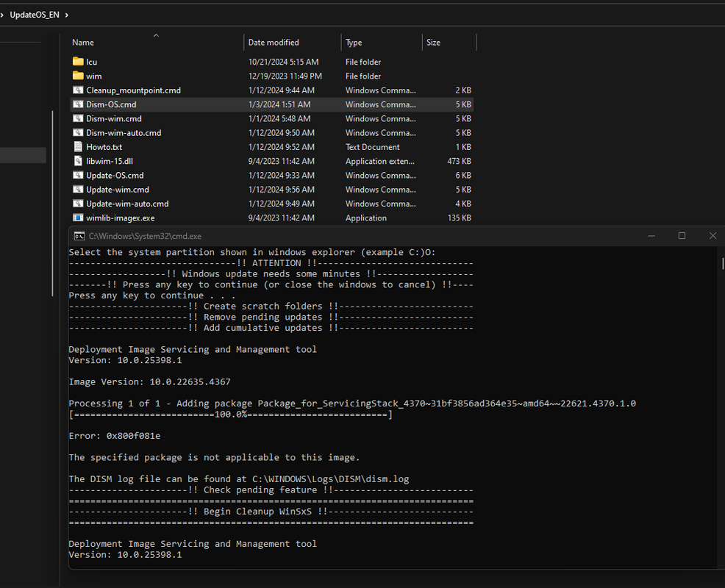The image size is (725, 588).
Task: Click the lcu folder icon
Action: (x=78, y=62)
